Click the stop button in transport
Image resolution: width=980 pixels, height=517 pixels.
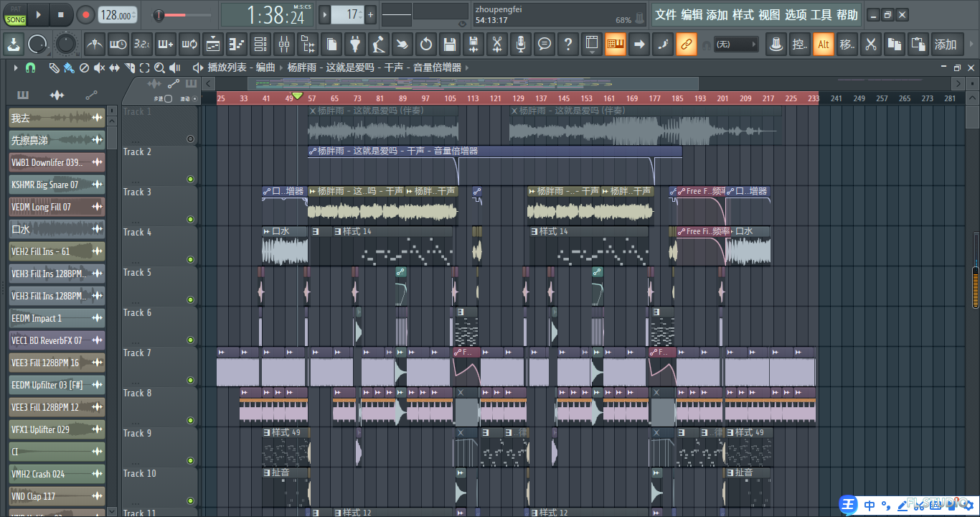tap(61, 14)
